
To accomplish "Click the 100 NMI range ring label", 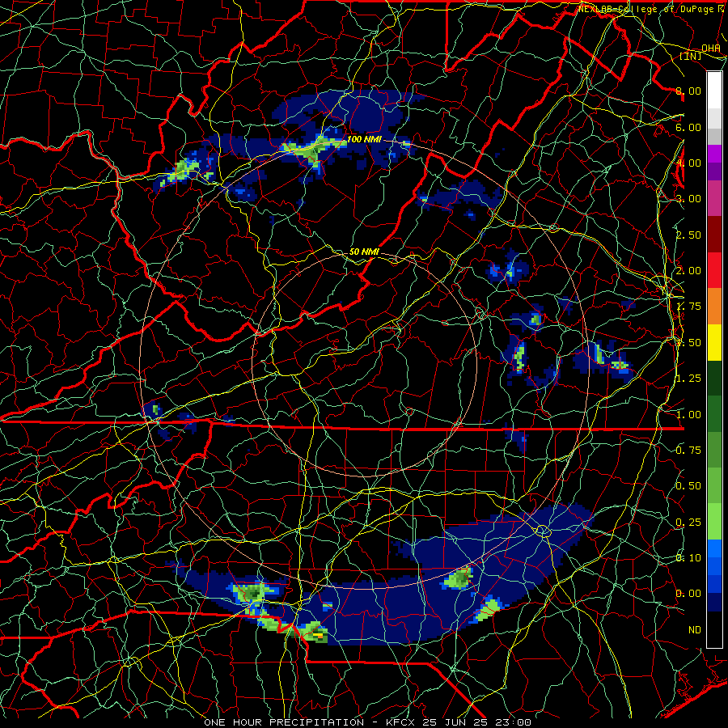I will coord(364,139).
